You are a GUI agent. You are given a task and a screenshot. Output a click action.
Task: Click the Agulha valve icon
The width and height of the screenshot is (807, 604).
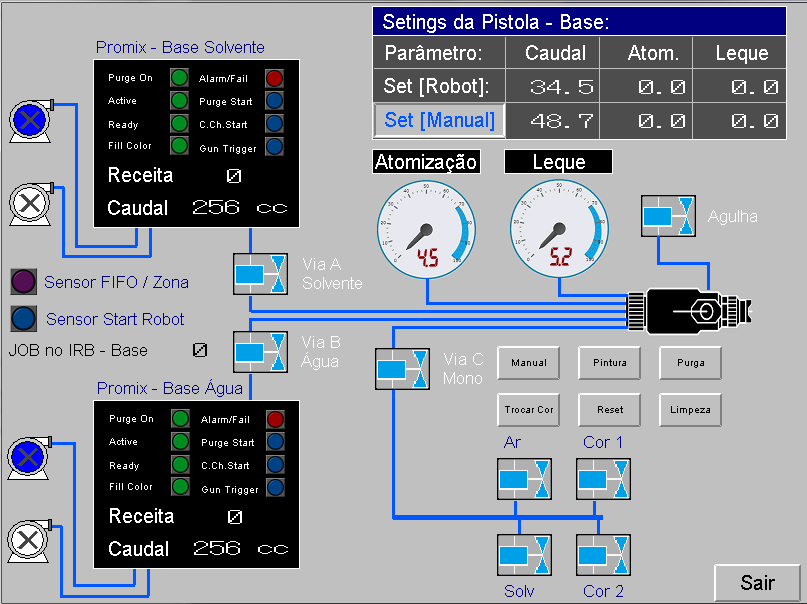coord(667,216)
